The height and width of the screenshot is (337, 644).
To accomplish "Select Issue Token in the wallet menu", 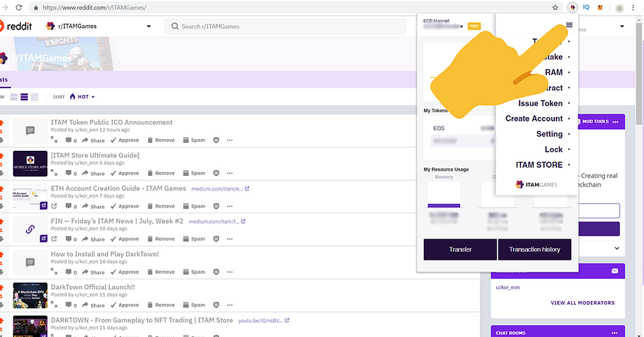I will (540, 103).
